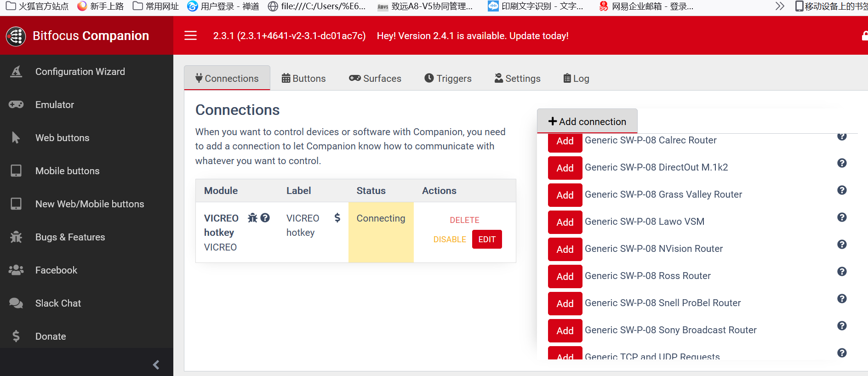Open the 致远A8-V5协同管理 bookmark

[x=425, y=6]
